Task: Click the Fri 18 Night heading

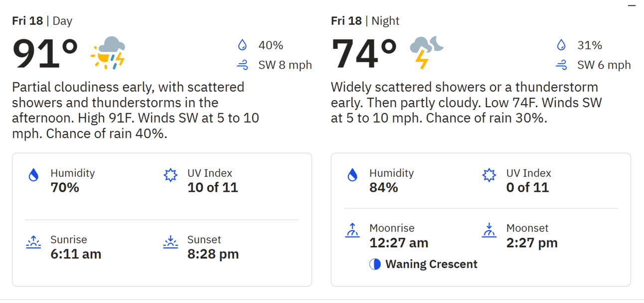Action: click(365, 21)
